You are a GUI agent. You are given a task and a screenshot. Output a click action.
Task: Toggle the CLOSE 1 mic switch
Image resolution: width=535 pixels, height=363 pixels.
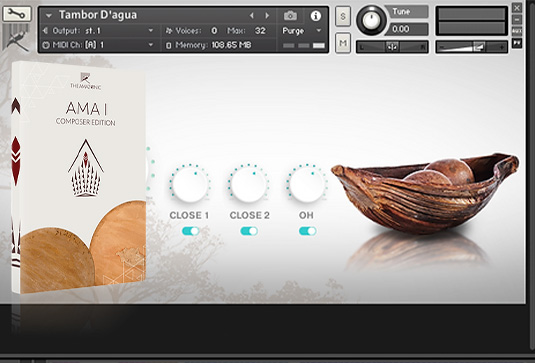point(190,231)
